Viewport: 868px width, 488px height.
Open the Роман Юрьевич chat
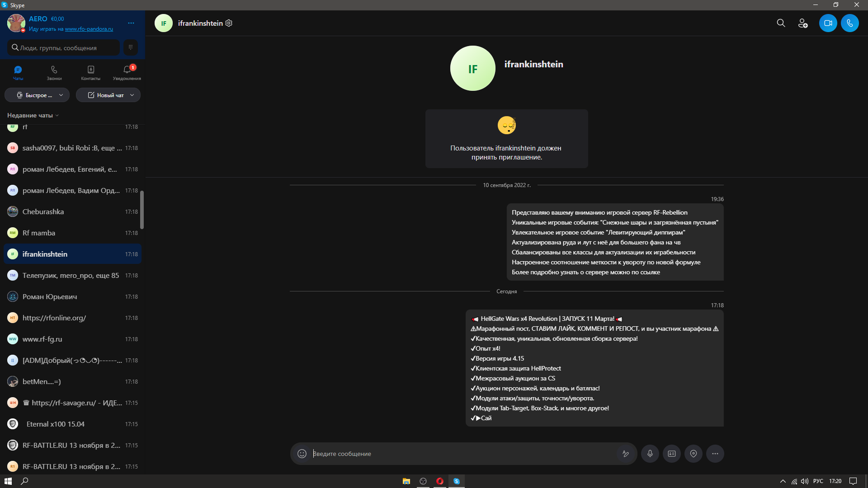click(72, 296)
